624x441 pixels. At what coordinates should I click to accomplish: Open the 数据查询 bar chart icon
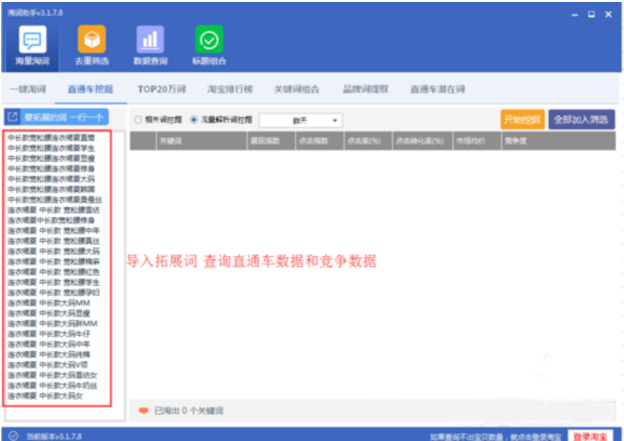click(150, 39)
